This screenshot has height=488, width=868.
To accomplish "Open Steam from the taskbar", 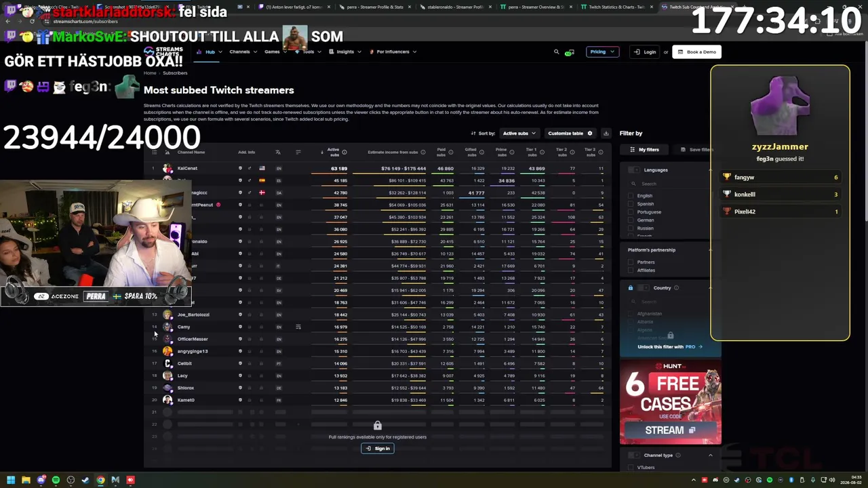I will pos(85,480).
